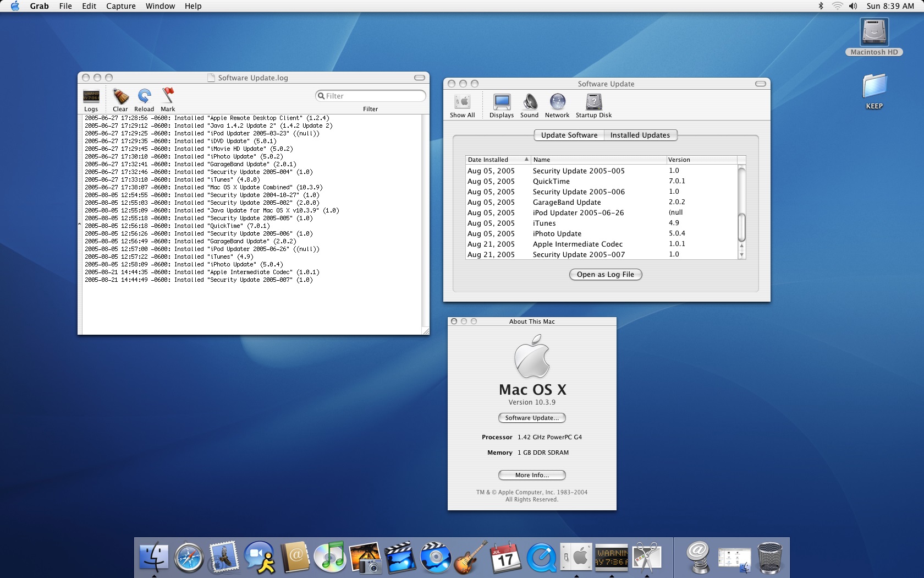924x578 pixels.
Task: Click the Filter search field in Console
Action: pos(371,96)
